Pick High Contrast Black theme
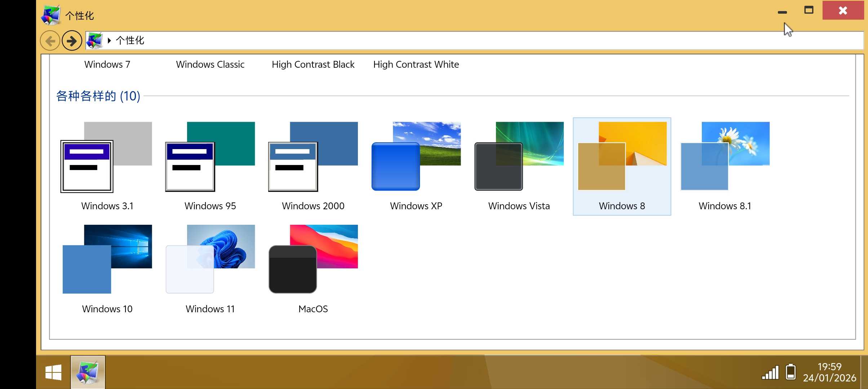 313,64
